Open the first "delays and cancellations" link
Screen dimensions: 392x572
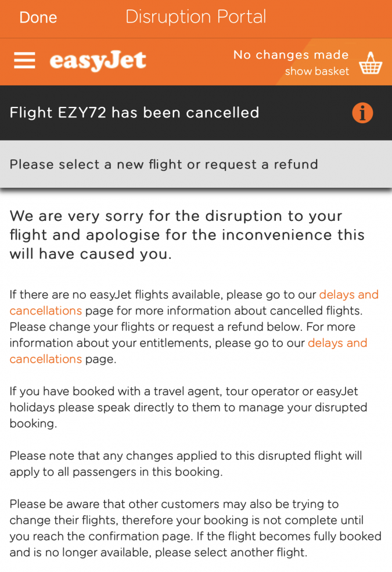348,295
